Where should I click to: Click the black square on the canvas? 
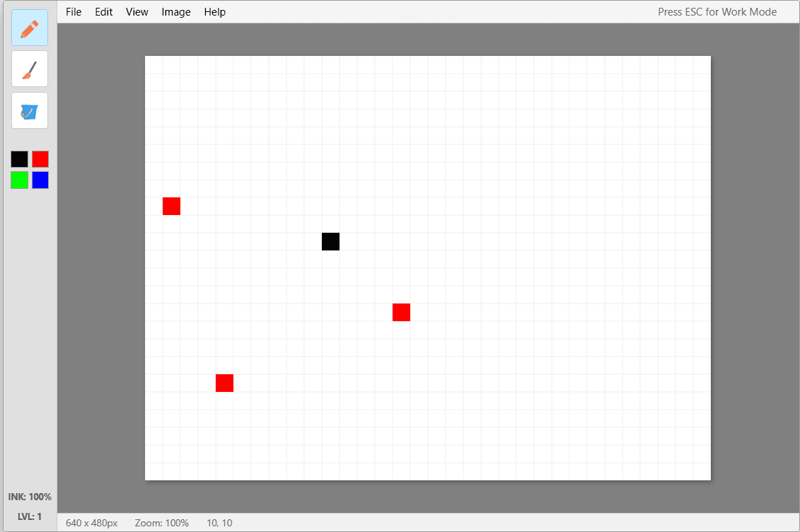[330, 241]
